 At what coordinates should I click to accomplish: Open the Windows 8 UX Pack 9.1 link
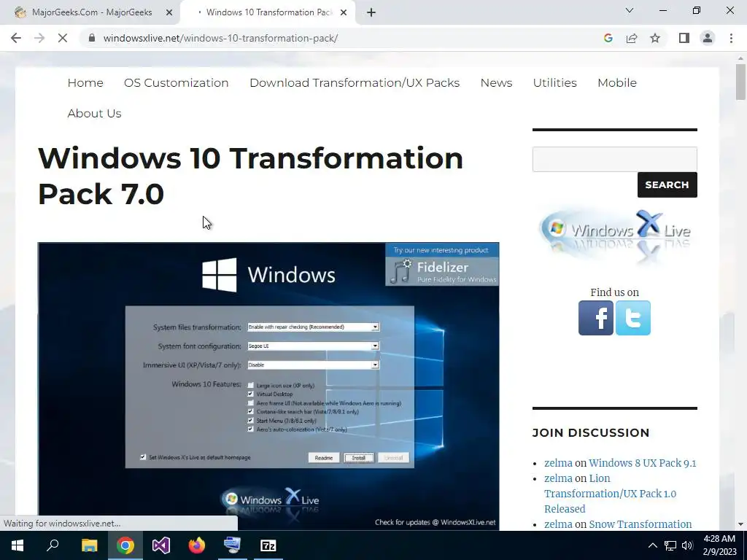pyautogui.click(x=642, y=463)
